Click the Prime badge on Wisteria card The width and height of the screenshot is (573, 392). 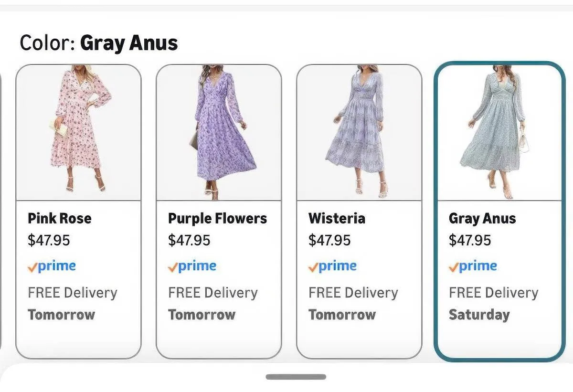pyautogui.click(x=333, y=266)
